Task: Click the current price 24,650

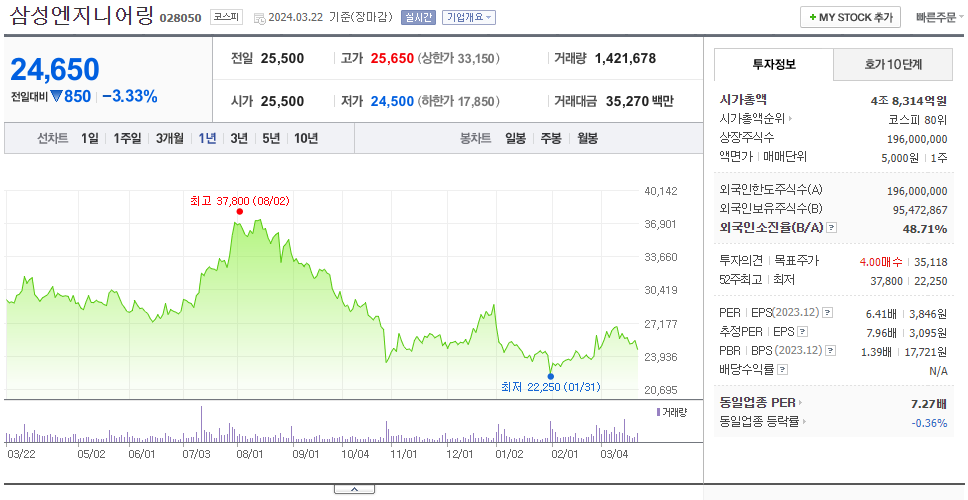Action: point(54,70)
